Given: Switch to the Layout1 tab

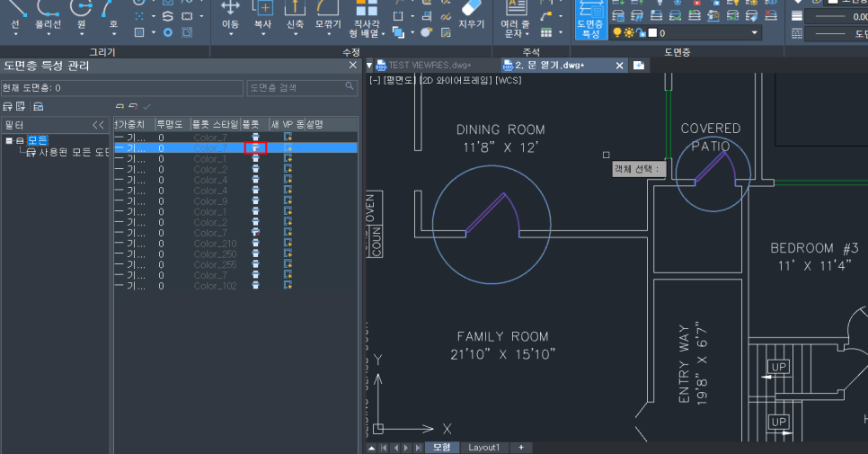Looking at the screenshot, I should click(x=483, y=448).
